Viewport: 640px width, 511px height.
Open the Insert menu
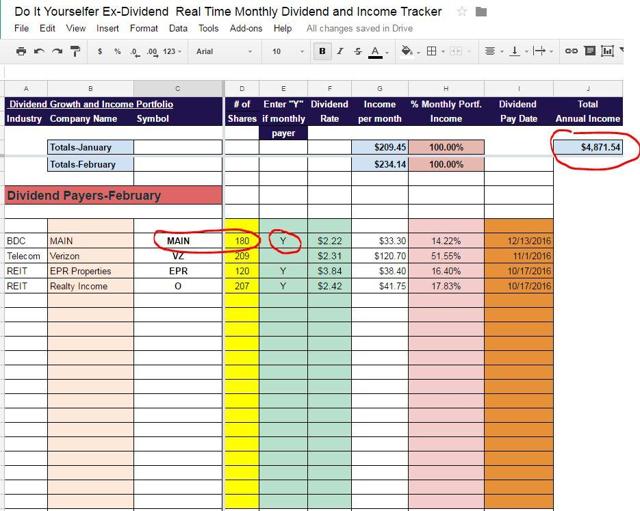tap(107, 28)
